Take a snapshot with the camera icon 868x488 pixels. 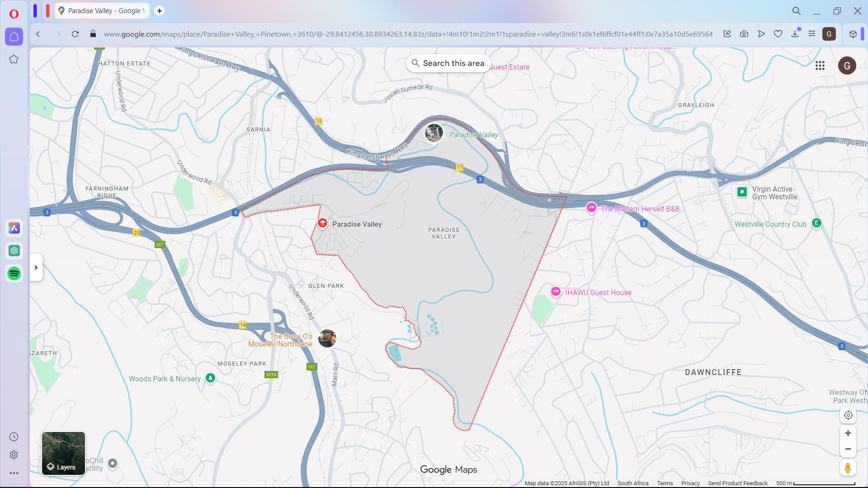744,34
